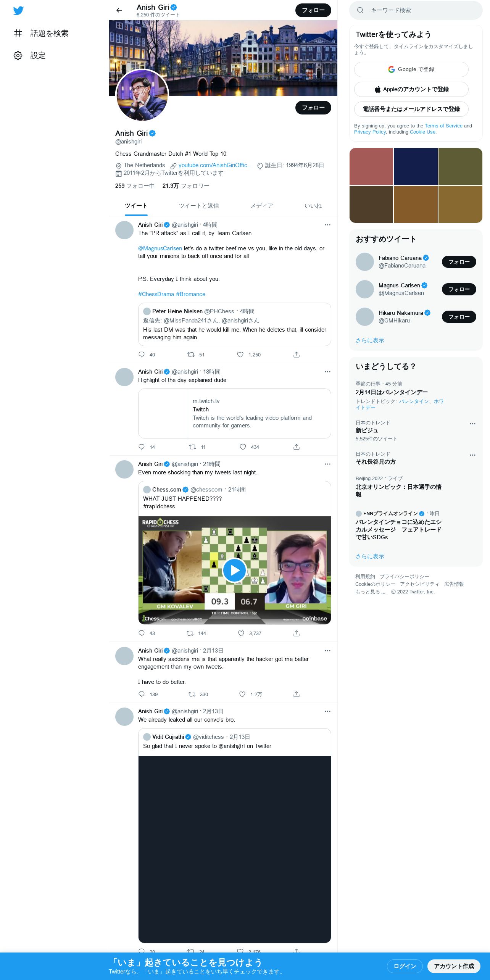Switch to ツイートと返信 tab
Screen dimensions: 490x980
click(199, 206)
